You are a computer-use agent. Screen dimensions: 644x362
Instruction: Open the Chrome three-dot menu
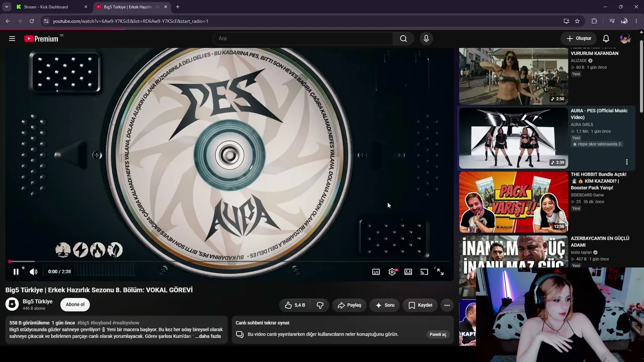point(637,21)
